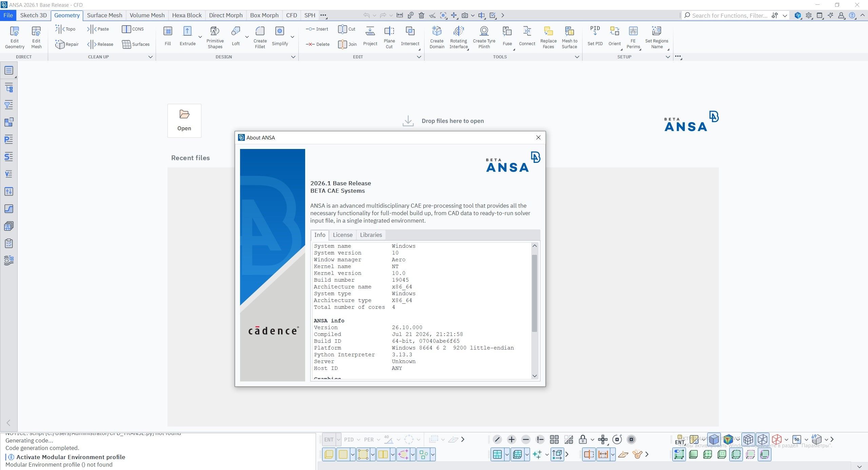Toggle the minus visibility button in bottom toolbar
Screen dimensions: 868x470
click(x=526, y=439)
